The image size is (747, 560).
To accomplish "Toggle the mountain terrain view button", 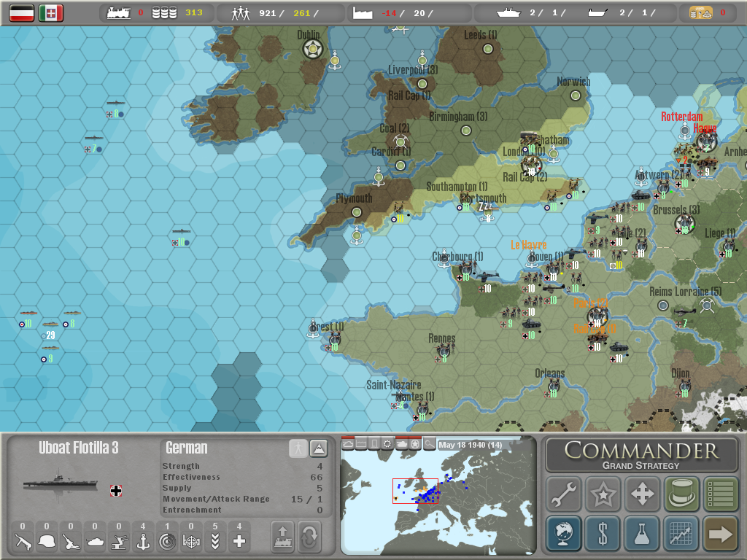I will [x=319, y=448].
